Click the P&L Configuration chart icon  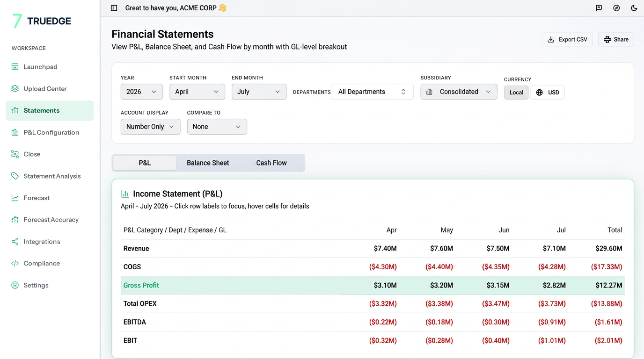pos(15,132)
